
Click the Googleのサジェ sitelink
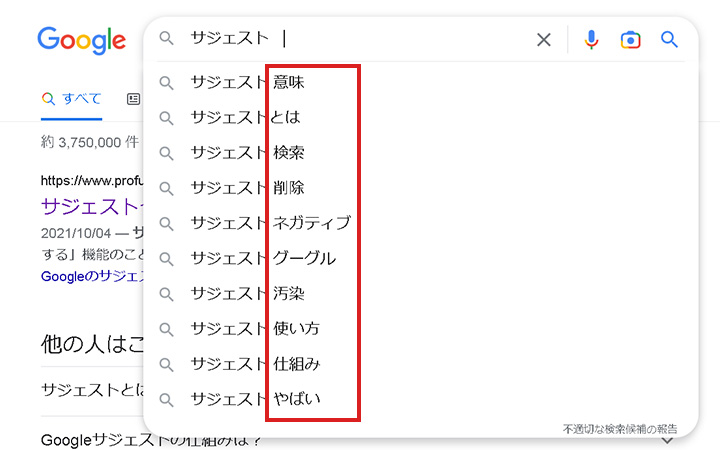click(92, 276)
